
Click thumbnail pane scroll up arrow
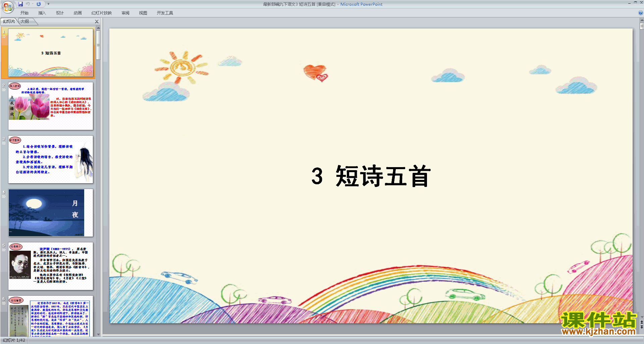(x=98, y=28)
